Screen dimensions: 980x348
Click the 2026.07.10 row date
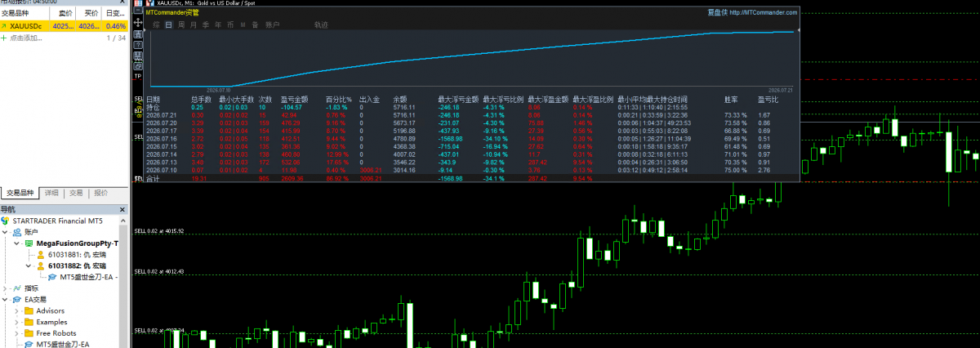[x=160, y=170]
